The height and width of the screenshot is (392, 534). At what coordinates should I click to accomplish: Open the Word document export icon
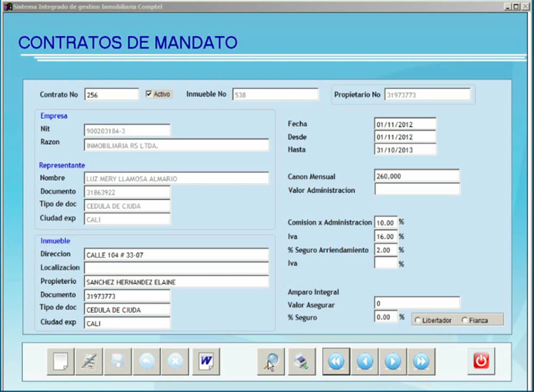click(206, 362)
